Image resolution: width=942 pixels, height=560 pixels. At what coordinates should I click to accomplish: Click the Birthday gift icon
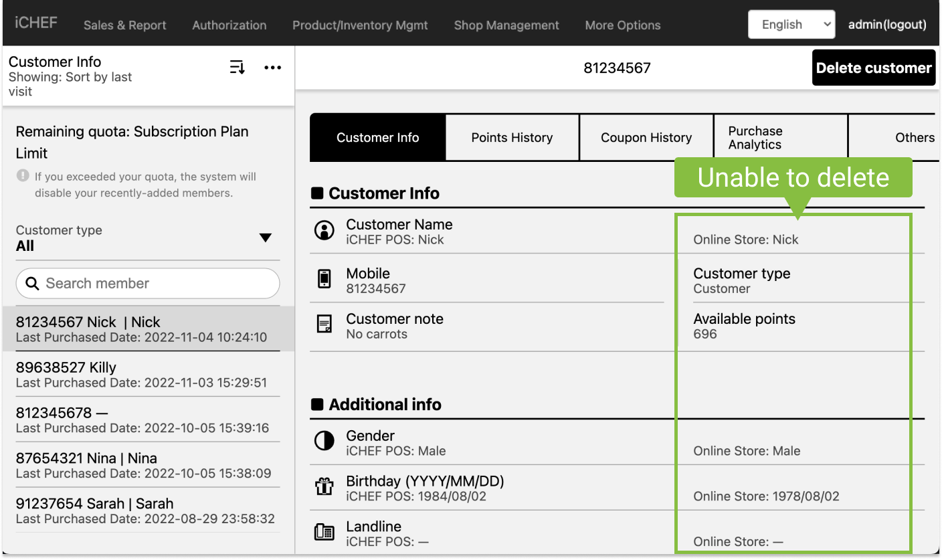324,487
